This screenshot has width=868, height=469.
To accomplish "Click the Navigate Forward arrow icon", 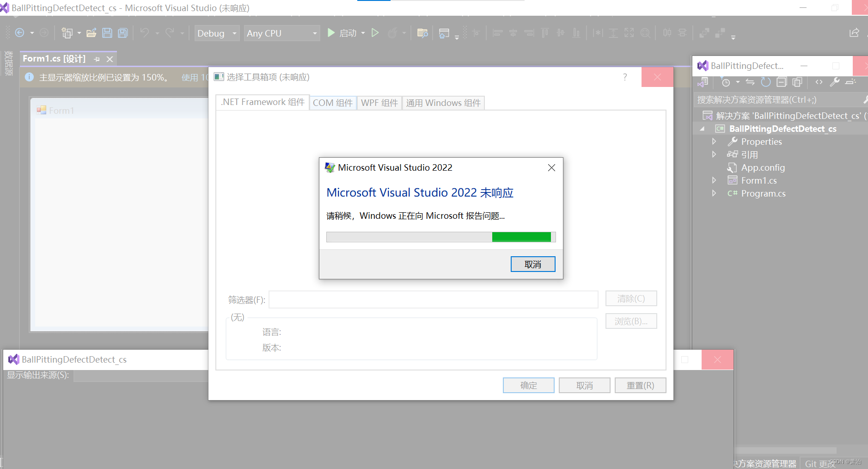I will pyautogui.click(x=44, y=33).
